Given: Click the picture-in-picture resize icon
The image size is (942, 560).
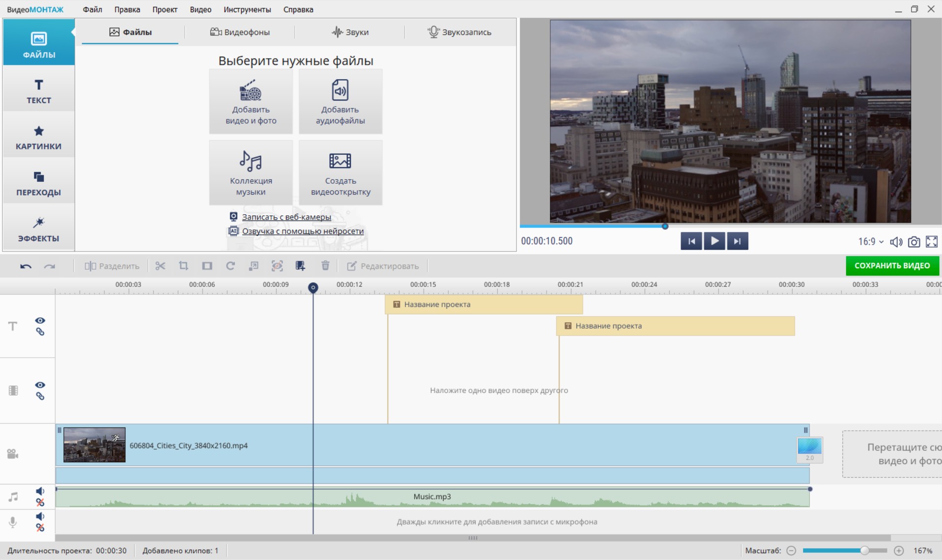Looking at the screenshot, I should [x=254, y=266].
